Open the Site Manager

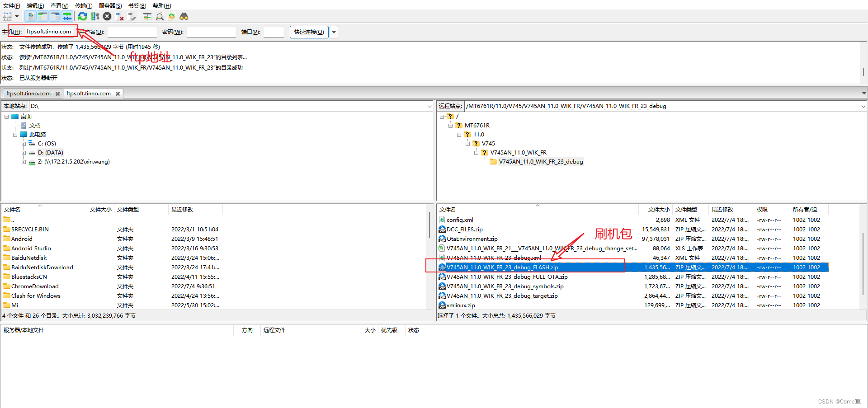click(7, 16)
